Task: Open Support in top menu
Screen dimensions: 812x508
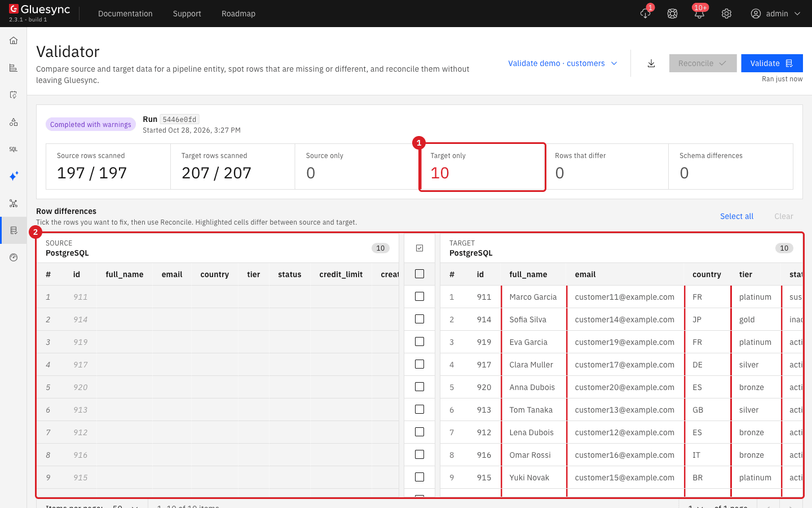Action: pyautogui.click(x=187, y=14)
